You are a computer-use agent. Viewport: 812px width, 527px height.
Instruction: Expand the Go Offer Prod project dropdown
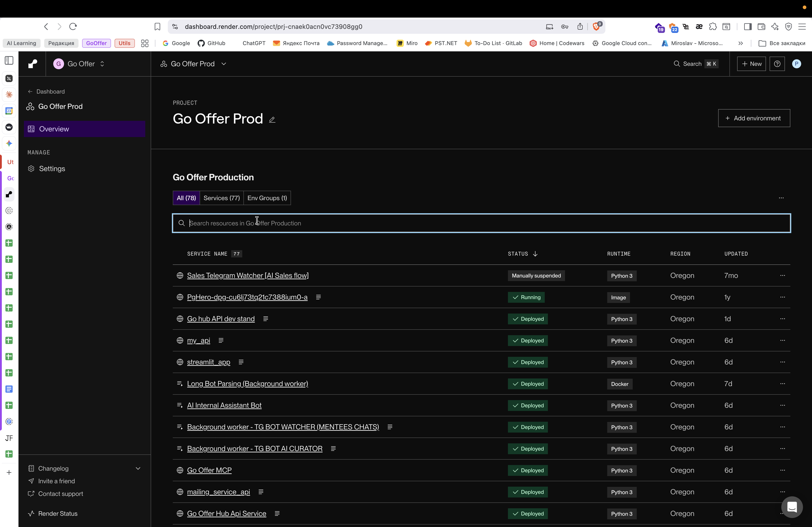194,64
